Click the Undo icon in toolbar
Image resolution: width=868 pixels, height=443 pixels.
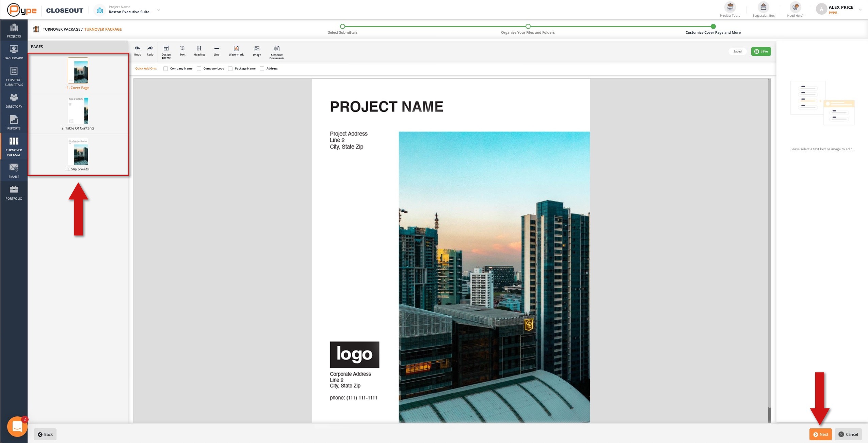(138, 48)
